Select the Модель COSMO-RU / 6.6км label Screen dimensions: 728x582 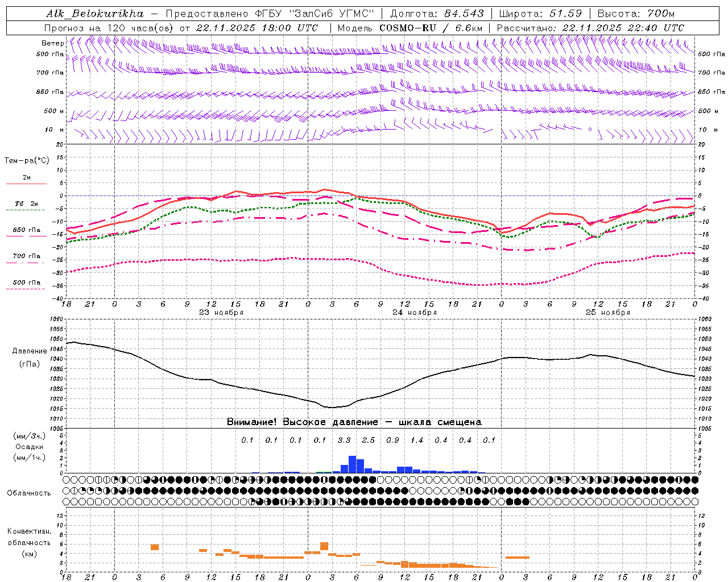pos(409,28)
